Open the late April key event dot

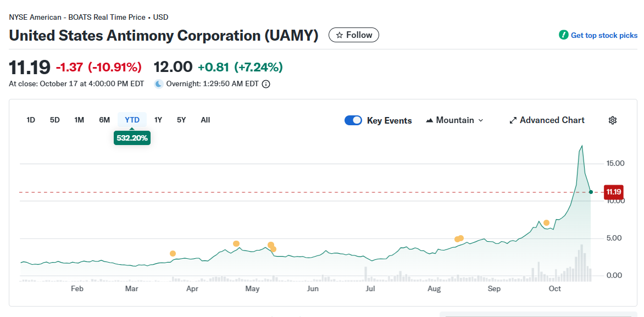(x=236, y=243)
